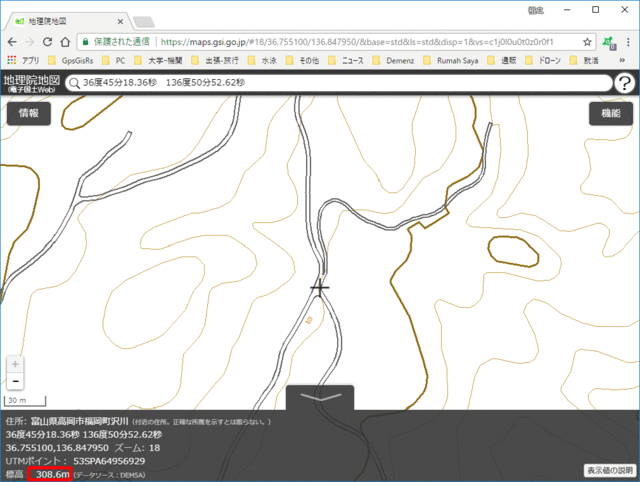
Task: Open the アプリ apps shortcut
Action: click(23, 61)
